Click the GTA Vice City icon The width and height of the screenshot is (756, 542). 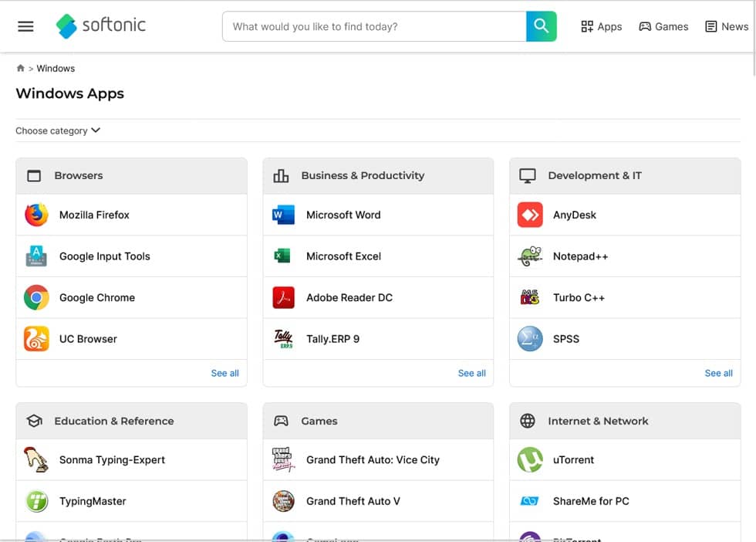283,459
